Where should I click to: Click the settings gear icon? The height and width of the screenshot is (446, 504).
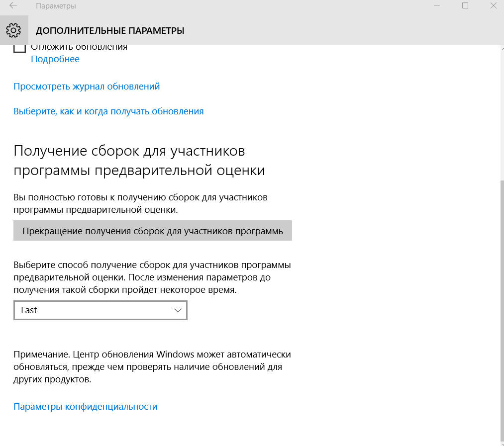(x=13, y=30)
